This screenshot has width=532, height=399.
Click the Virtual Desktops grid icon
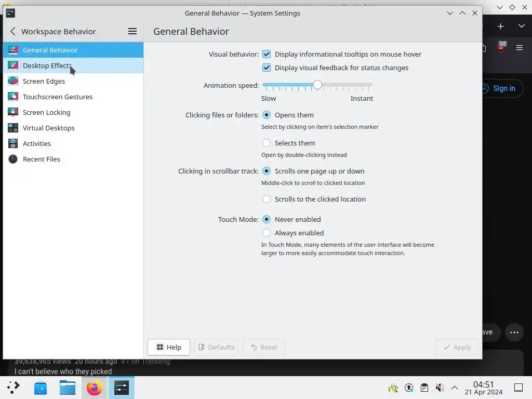click(x=13, y=128)
